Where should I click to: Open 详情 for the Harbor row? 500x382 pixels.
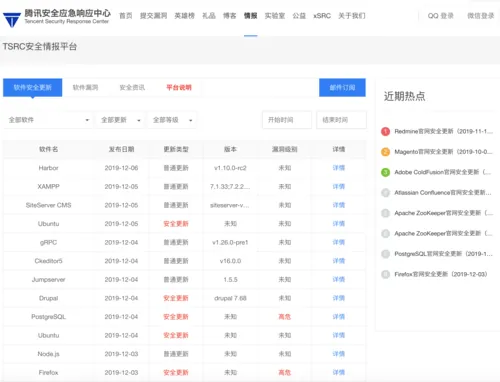339,168
